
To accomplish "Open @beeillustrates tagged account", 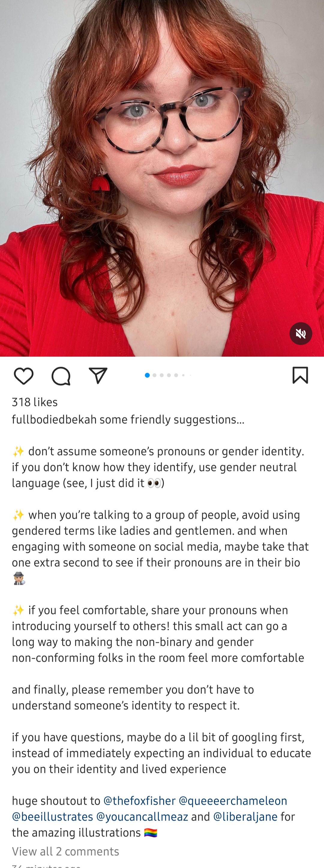I will coord(52,816).
